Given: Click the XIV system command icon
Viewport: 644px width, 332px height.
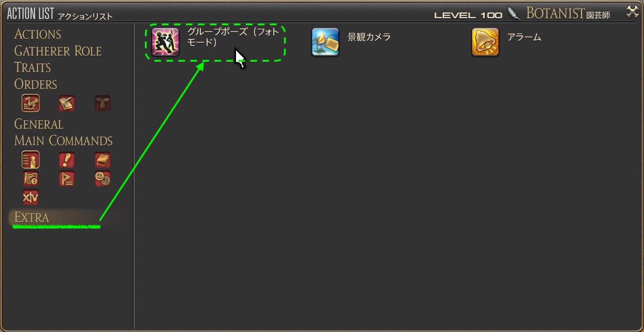Looking at the screenshot, I should tap(31, 198).
